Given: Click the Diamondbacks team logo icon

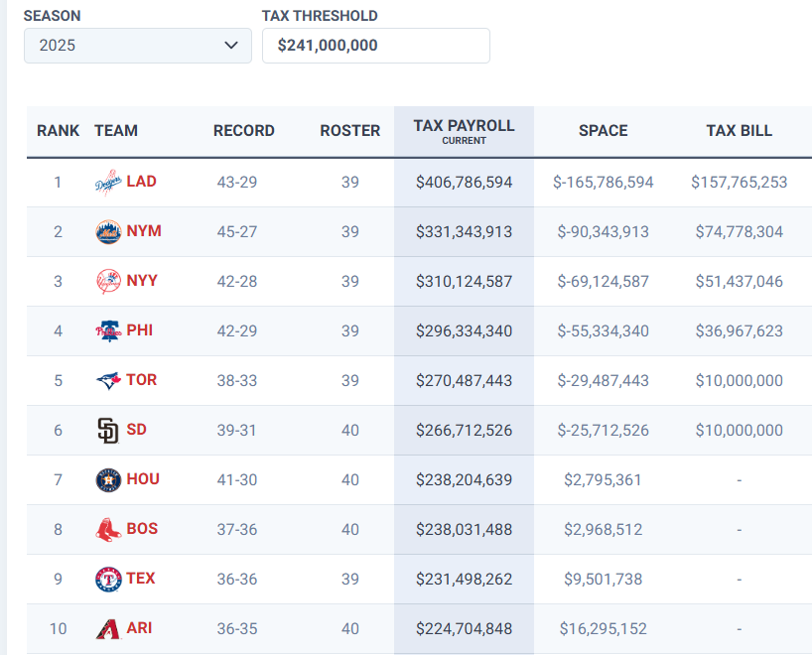Looking at the screenshot, I should [x=107, y=629].
